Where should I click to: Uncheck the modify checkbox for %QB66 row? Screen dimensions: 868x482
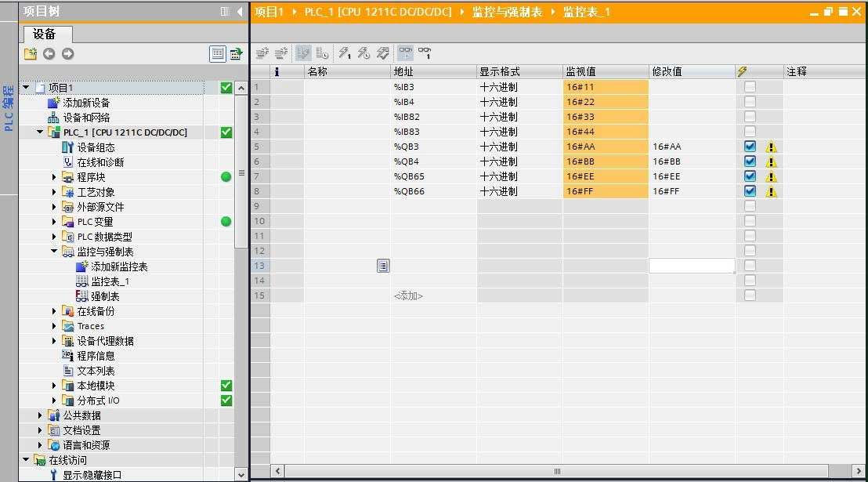click(x=750, y=191)
